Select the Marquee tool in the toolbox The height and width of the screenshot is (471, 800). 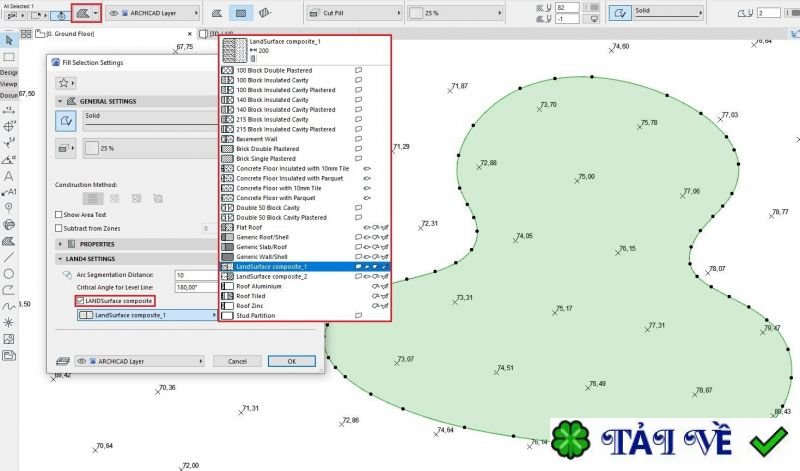tap(9, 57)
